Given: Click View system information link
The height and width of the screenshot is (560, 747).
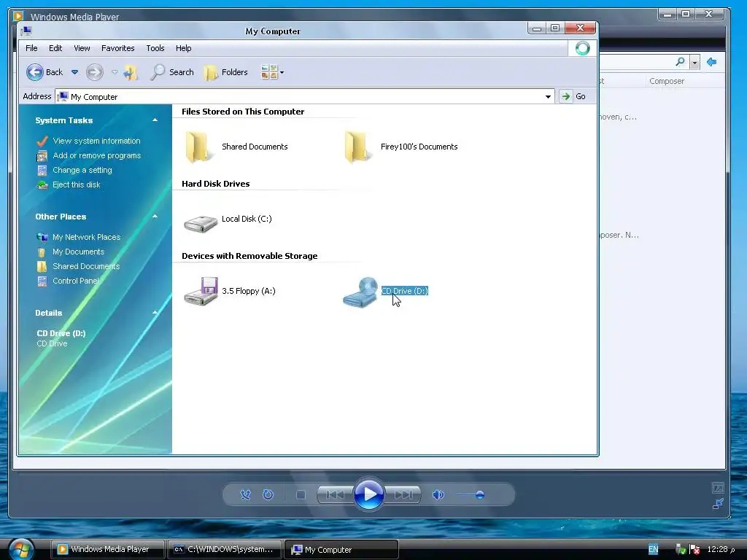Looking at the screenshot, I should coord(96,141).
